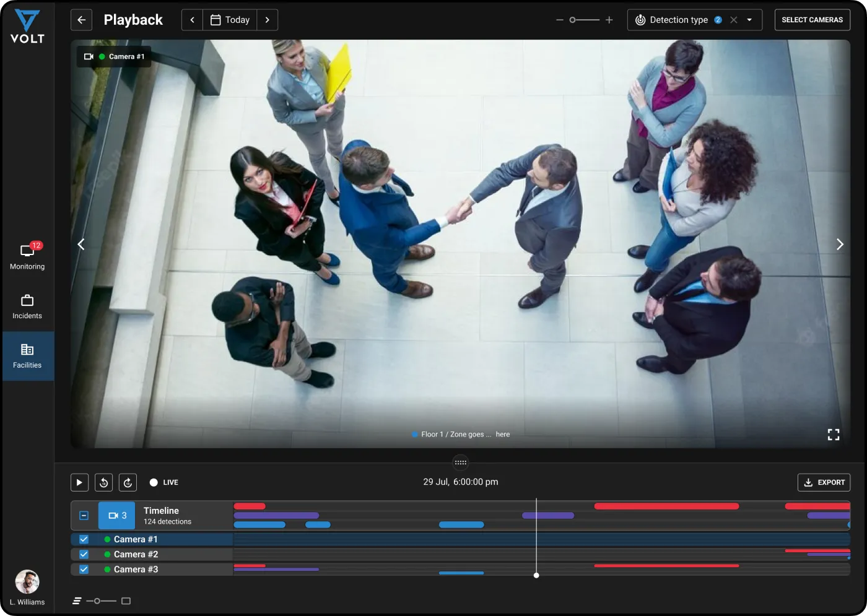Go to previous camera using left chevron
867x616 pixels.
[x=81, y=245]
